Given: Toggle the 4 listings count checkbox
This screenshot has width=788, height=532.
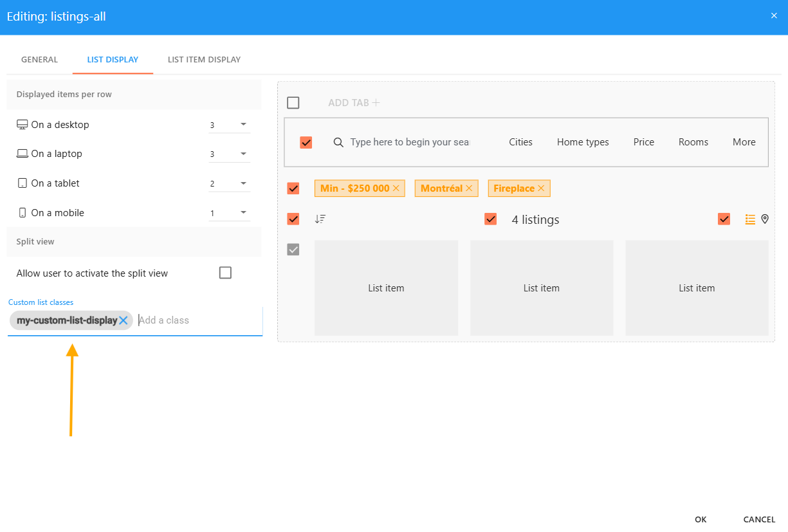Looking at the screenshot, I should 491,219.
